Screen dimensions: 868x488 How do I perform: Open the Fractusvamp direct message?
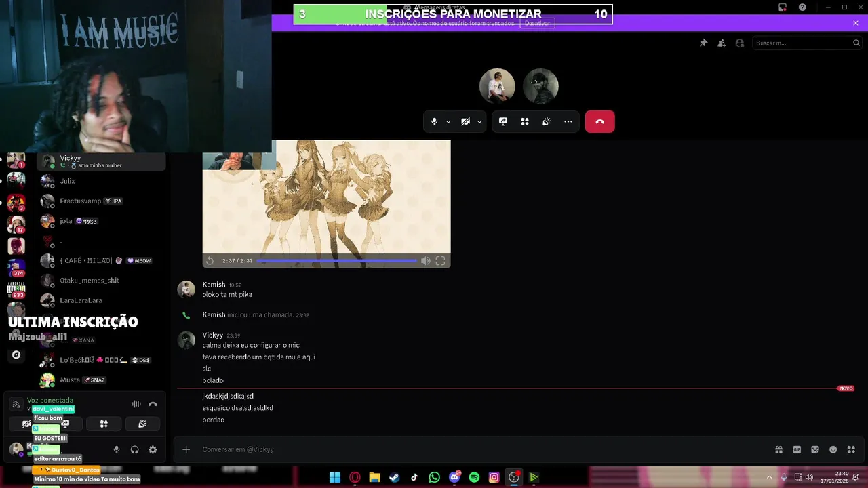coord(101,201)
